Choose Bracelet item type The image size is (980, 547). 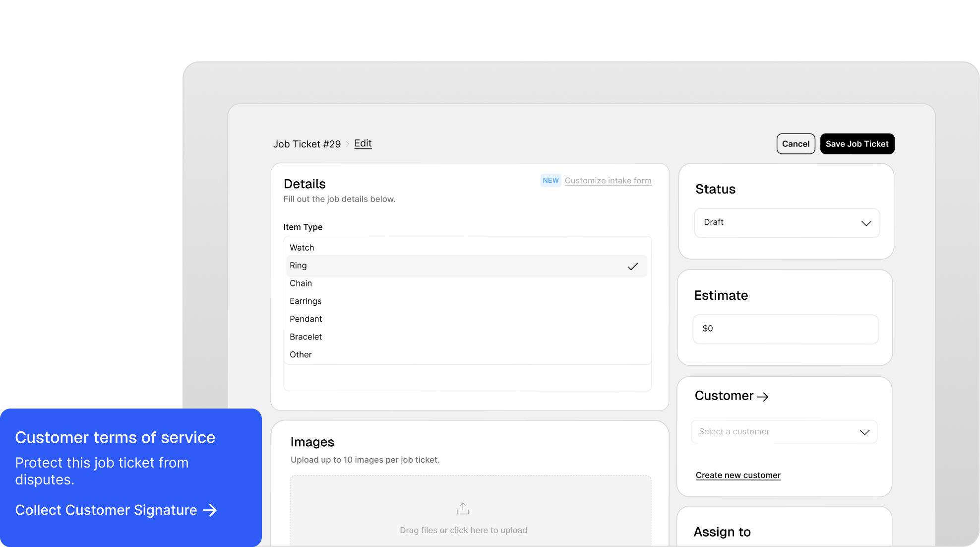pos(306,337)
